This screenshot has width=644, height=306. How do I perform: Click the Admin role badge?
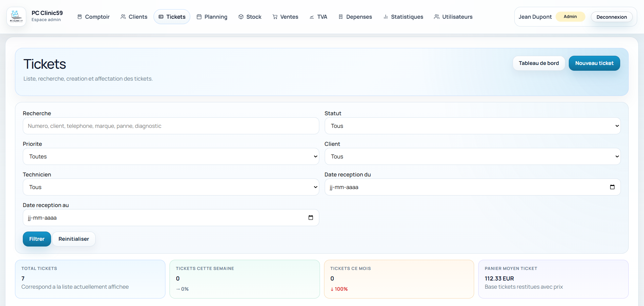(x=570, y=17)
